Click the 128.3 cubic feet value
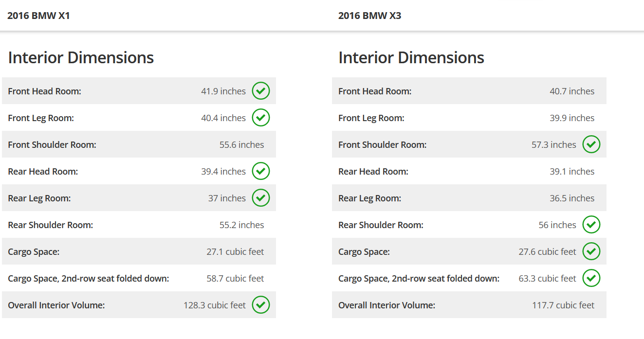This screenshot has height=339, width=644. point(215,305)
